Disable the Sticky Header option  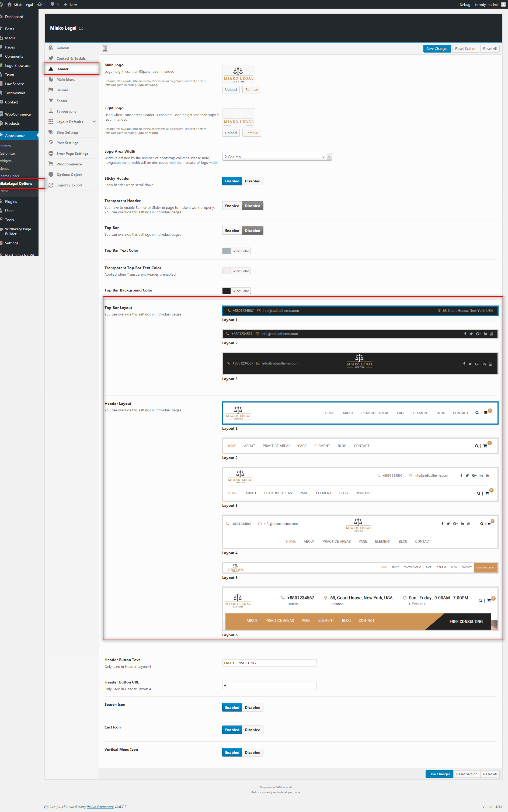252,181
